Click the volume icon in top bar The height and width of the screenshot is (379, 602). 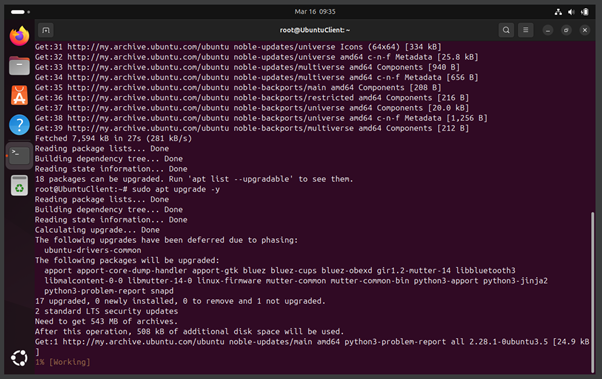coord(571,12)
